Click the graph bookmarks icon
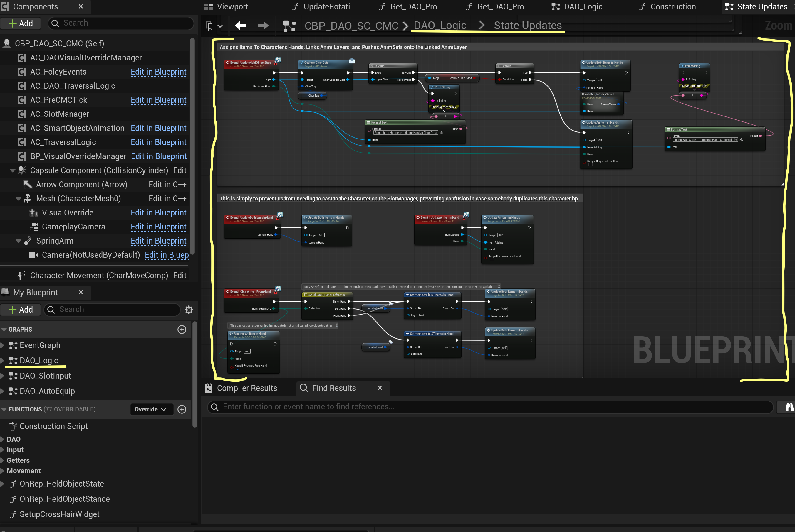Viewport: 795px width, 532px height. 210,26
